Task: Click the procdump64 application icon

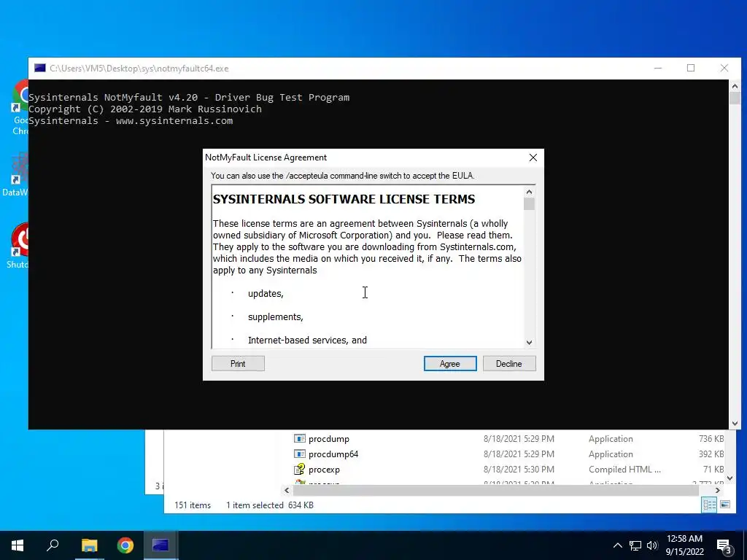Action: click(x=299, y=454)
